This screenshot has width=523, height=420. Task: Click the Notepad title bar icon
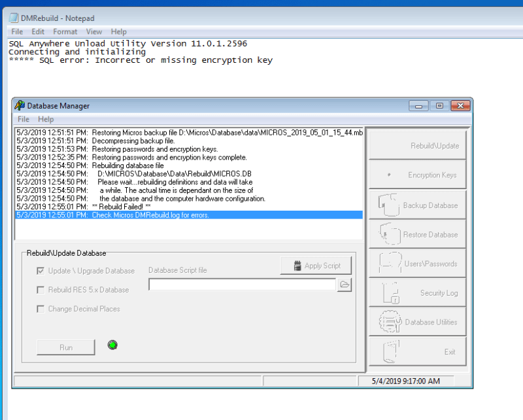pyautogui.click(x=14, y=18)
